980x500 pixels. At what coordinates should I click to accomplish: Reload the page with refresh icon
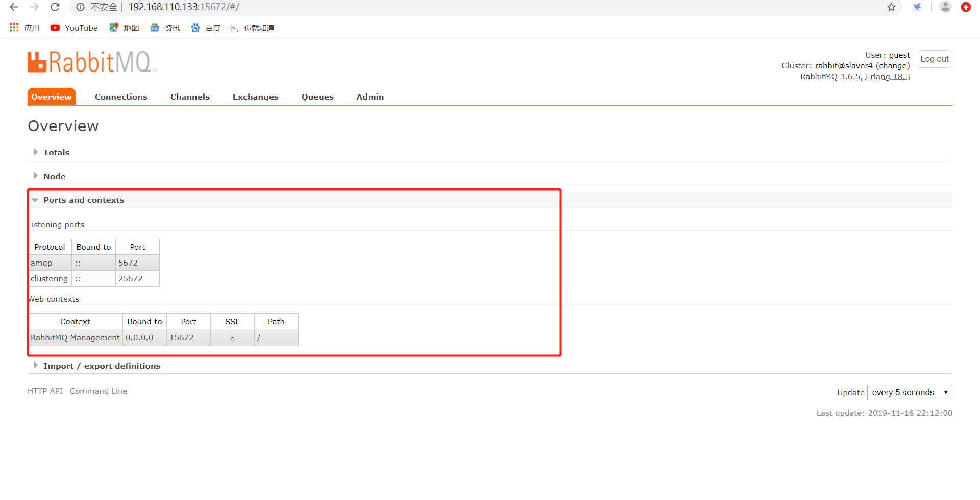(55, 7)
